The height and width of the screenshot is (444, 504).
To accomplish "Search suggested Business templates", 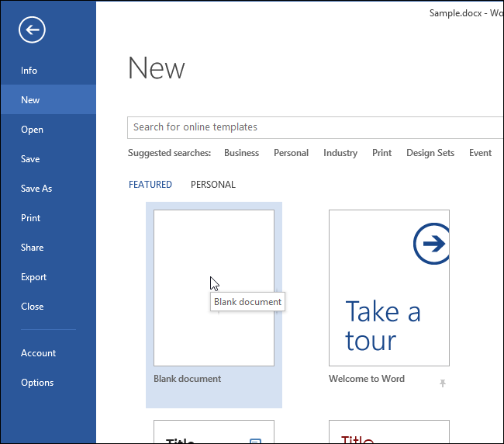I will (241, 153).
